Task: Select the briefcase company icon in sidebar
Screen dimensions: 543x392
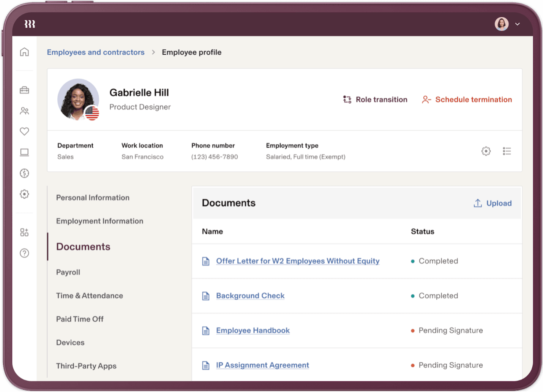Action: tap(24, 90)
